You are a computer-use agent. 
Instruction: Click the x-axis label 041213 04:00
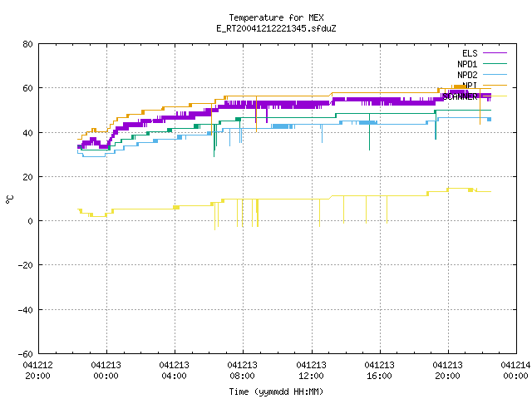(x=175, y=371)
